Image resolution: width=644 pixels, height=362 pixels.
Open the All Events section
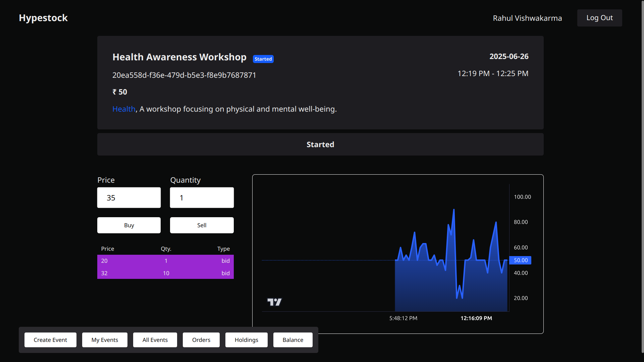point(155,340)
